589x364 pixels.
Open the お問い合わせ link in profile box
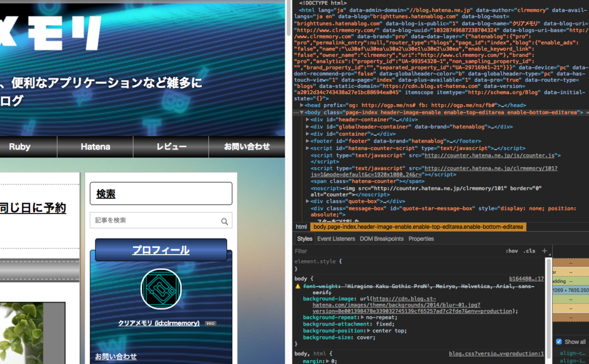116,357
